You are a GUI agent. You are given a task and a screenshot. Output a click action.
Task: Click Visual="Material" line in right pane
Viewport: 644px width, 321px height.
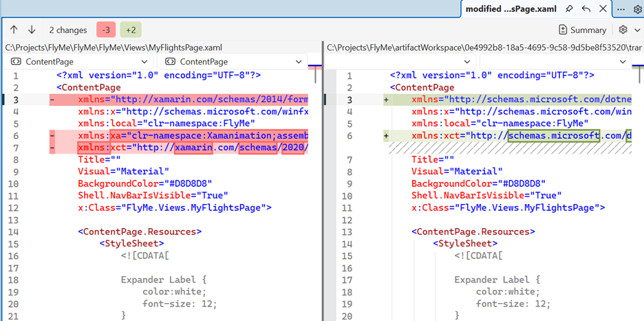pyautogui.click(x=457, y=172)
